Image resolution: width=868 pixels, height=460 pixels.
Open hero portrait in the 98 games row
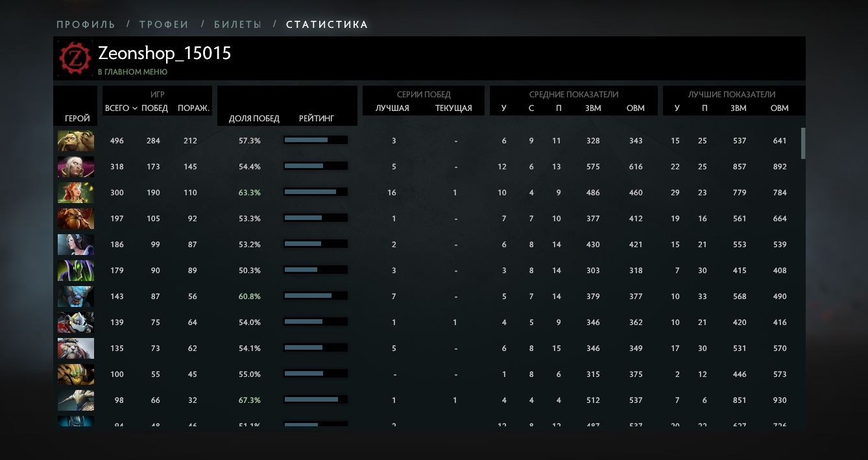coord(76,400)
